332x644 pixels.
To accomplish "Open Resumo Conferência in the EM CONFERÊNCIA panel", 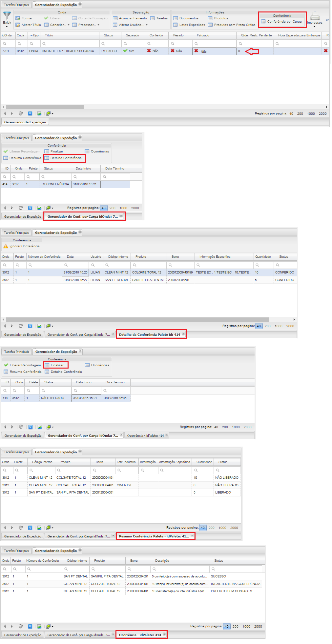I will [x=22, y=158].
